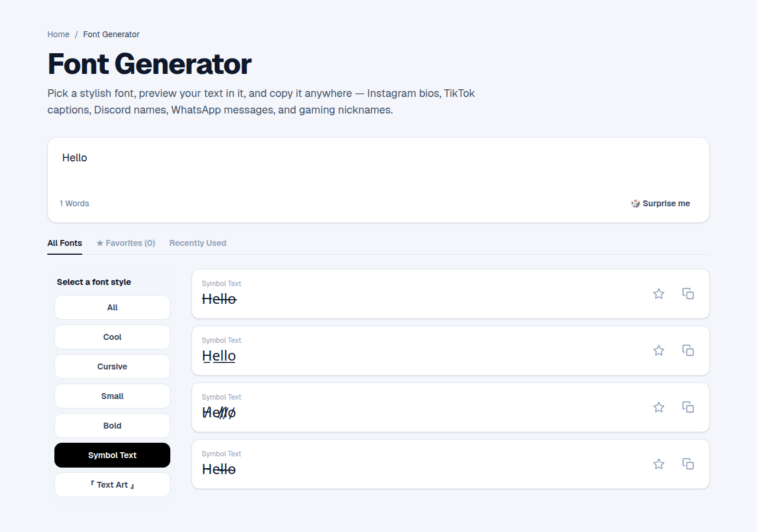Viewport: 757px width, 532px height.
Task: Favorite the underlined Hello font with its star
Action: (x=659, y=351)
